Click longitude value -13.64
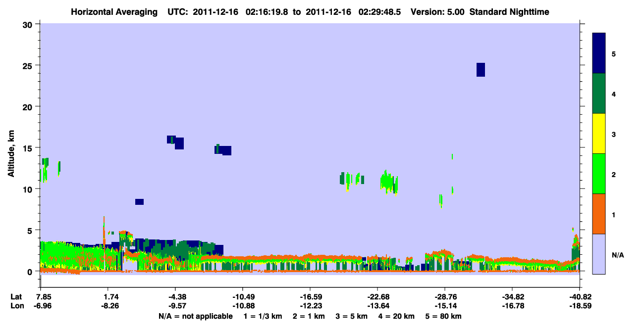This screenshot has width=644, height=330. [x=377, y=306]
